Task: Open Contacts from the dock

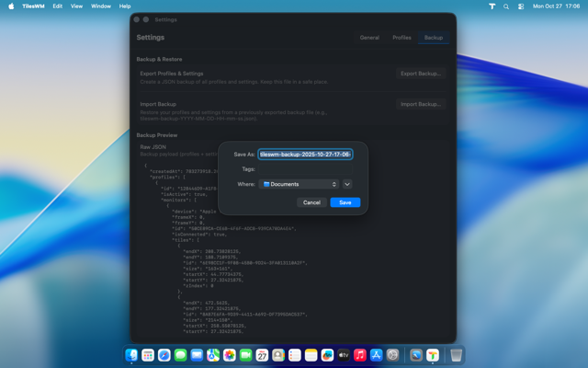Action: pos(278,355)
